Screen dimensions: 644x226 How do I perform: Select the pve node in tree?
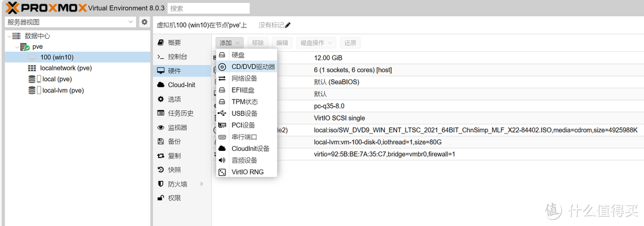[38, 47]
